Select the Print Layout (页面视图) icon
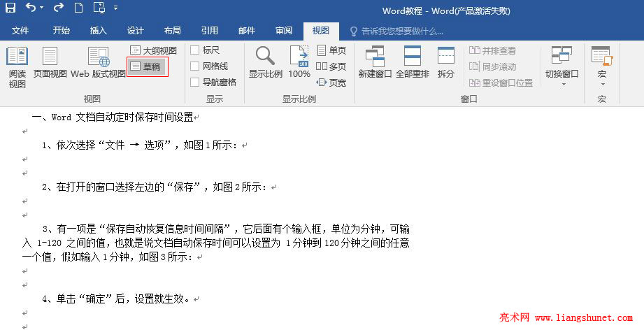This screenshot has height=330, width=644. tap(50, 62)
